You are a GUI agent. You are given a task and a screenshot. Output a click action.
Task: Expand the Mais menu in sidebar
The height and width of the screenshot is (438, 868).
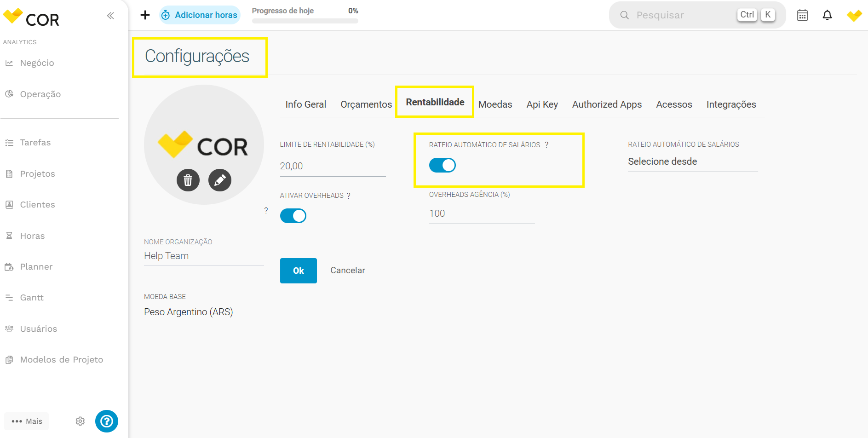(27, 421)
